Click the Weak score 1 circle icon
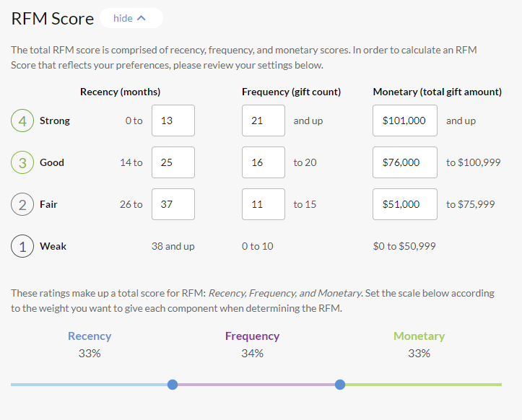The image size is (522, 420). pos(22,246)
